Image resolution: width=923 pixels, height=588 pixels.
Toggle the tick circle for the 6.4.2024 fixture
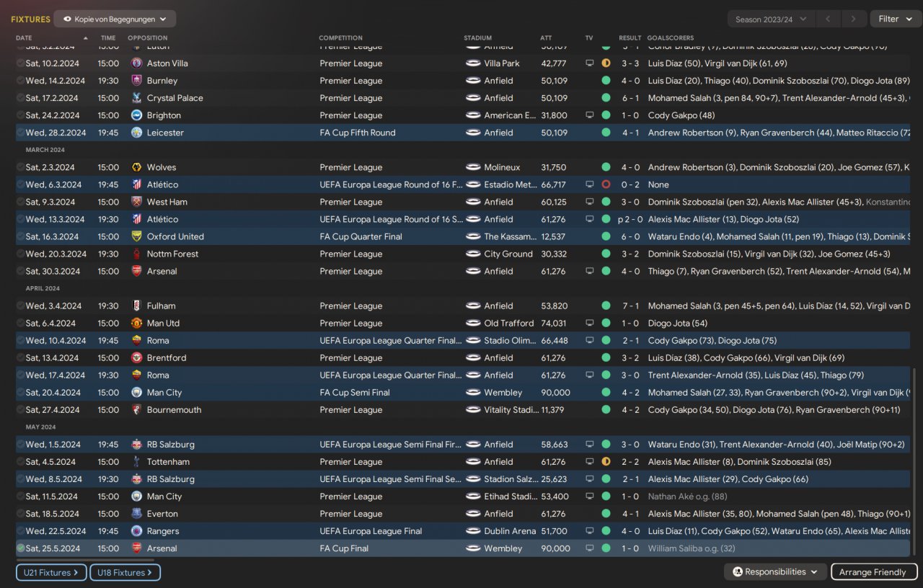click(20, 323)
